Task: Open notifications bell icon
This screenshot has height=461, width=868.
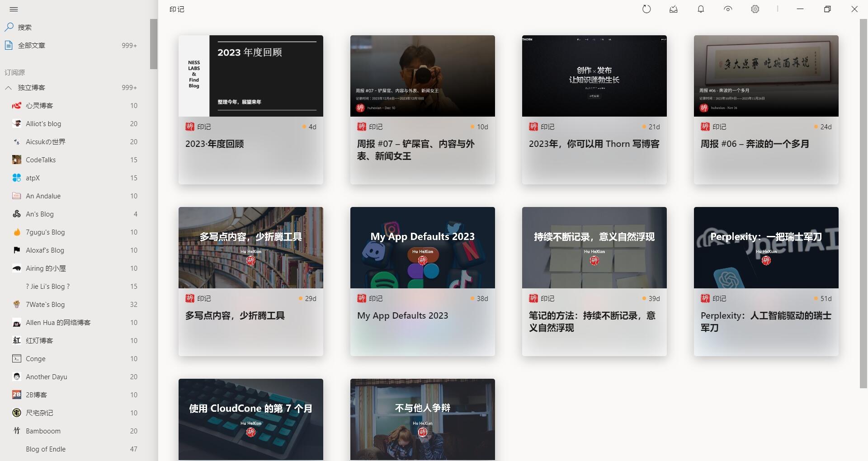Action: [701, 9]
